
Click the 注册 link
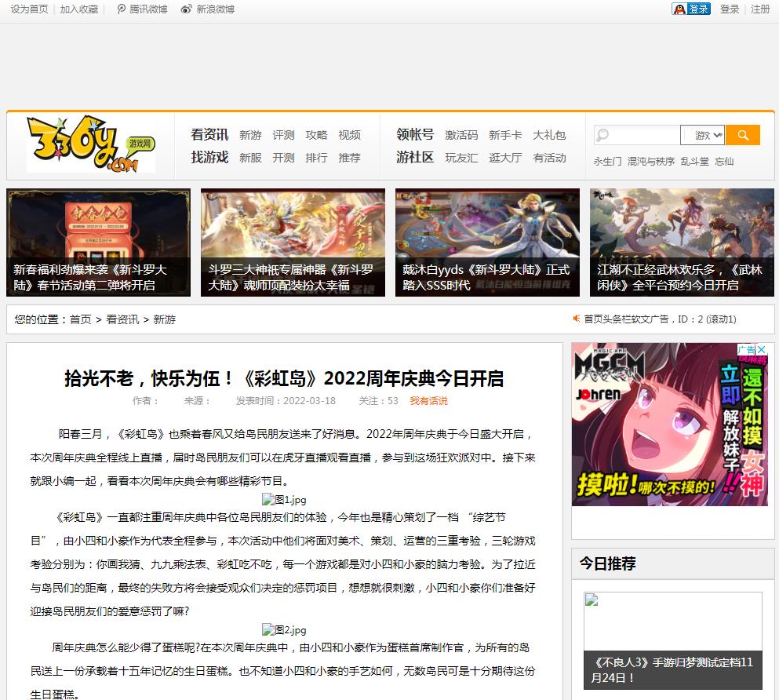pos(760,9)
